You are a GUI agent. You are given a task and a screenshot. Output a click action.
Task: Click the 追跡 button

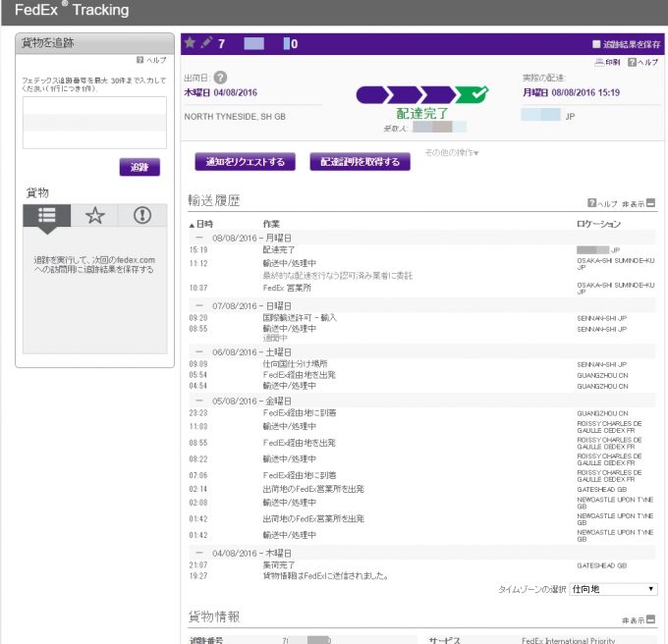coord(139,167)
